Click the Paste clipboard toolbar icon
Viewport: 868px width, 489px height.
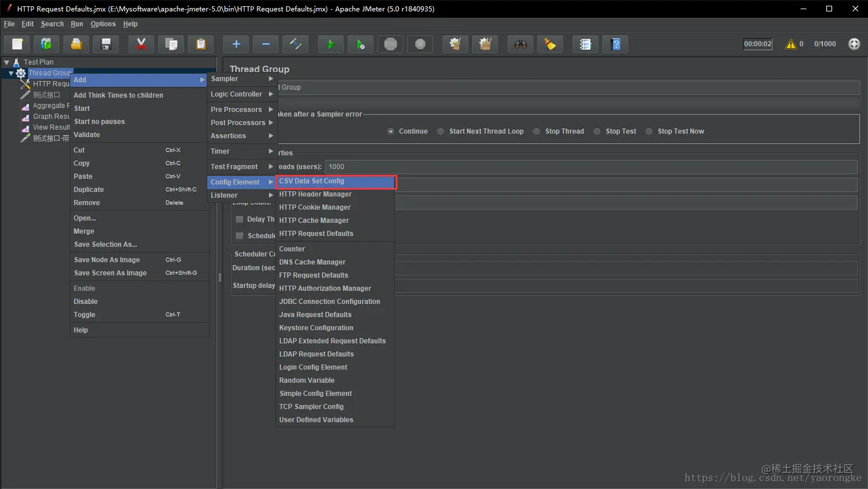click(x=201, y=44)
